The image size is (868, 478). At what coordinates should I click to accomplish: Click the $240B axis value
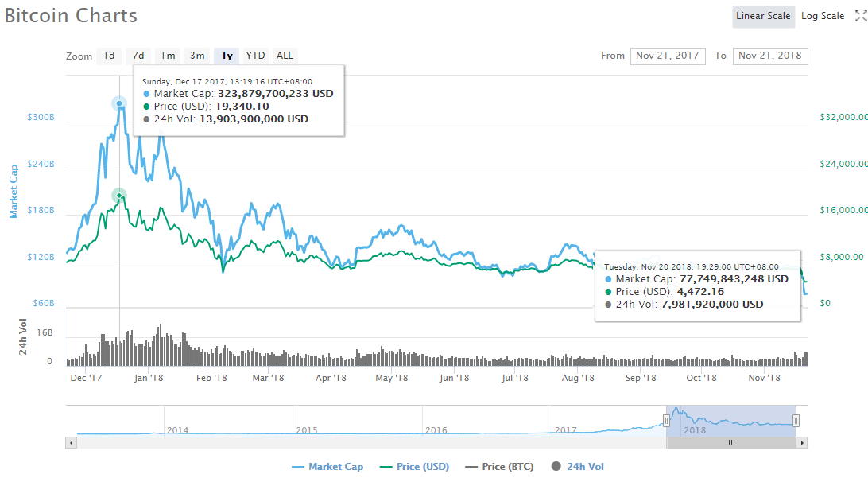click(41, 164)
